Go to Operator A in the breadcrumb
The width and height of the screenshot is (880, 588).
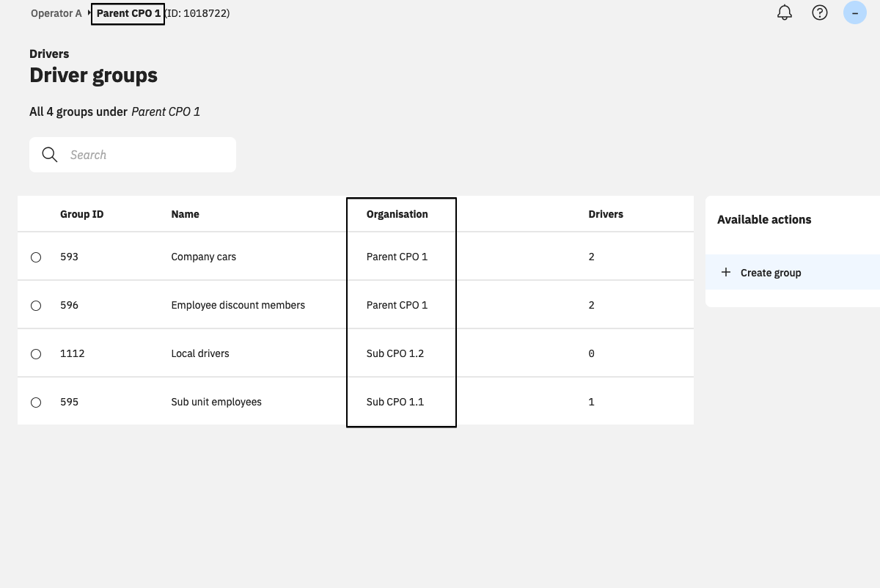[x=56, y=13]
